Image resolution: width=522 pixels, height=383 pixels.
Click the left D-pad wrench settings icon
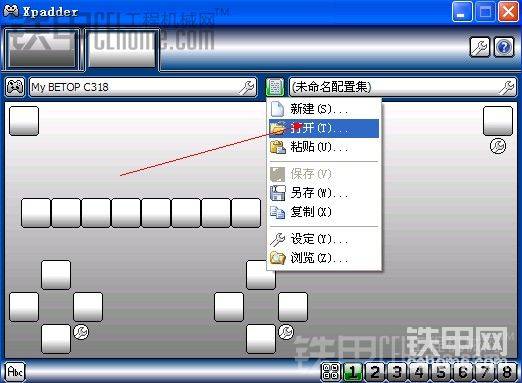[x=81, y=332]
